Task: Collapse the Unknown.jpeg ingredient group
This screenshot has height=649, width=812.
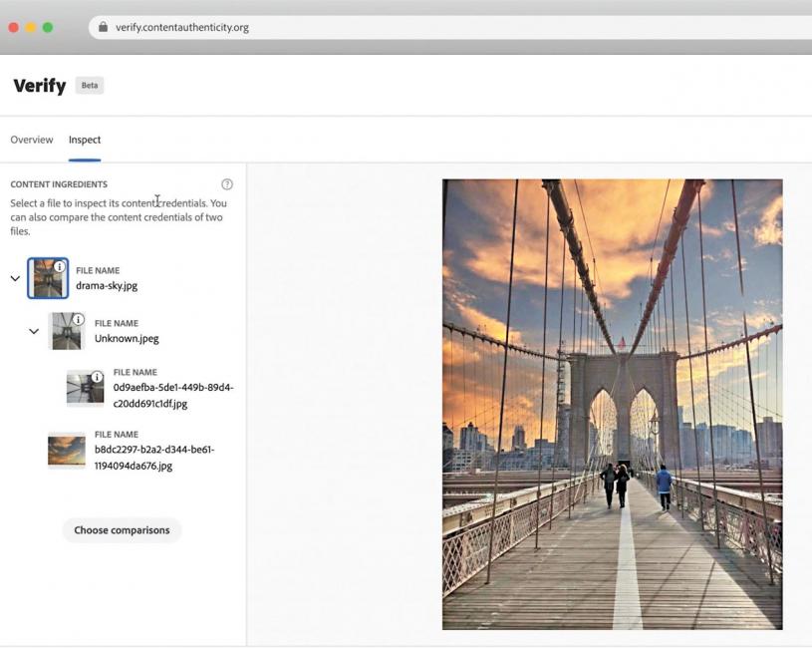Action: 34,331
